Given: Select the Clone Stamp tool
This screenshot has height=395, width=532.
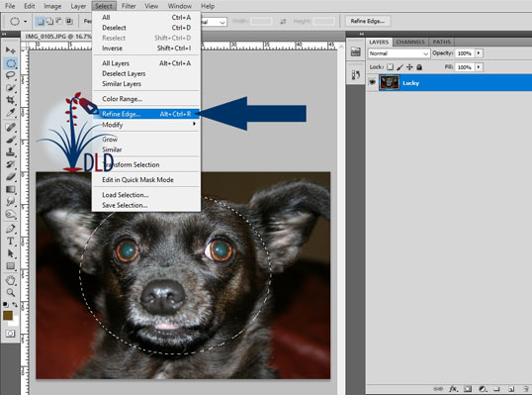Looking at the screenshot, I should coord(11,151).
